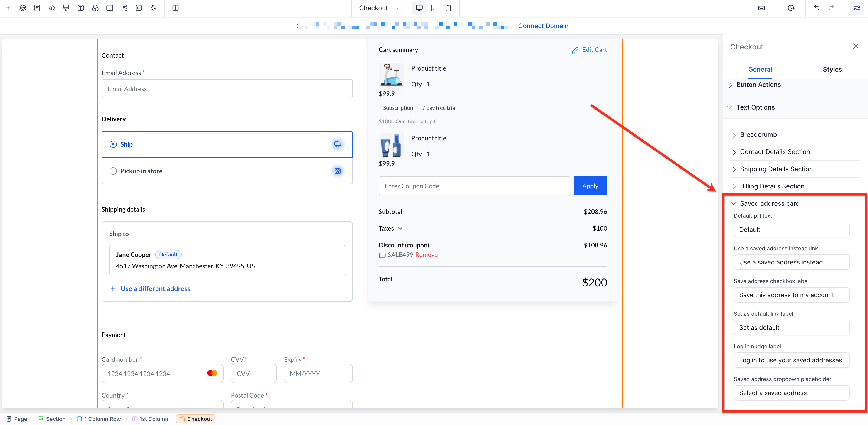Select Checkout element in breadcrumb
This screenshot has height=425, width=868.
[195, 419]
